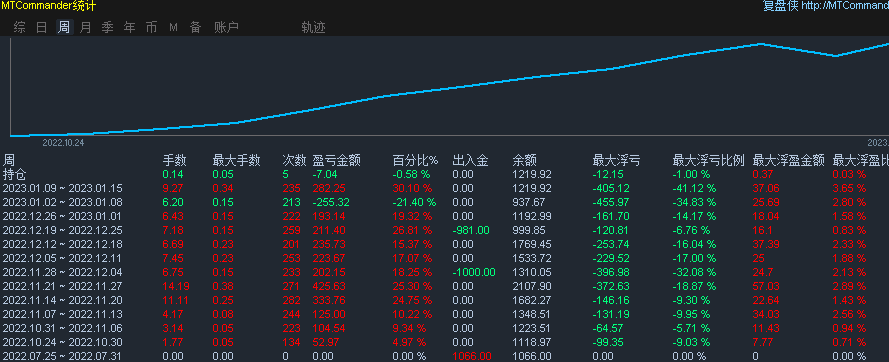Open the 年 yearly tab

pyautogui.click(x=130, y=27)
